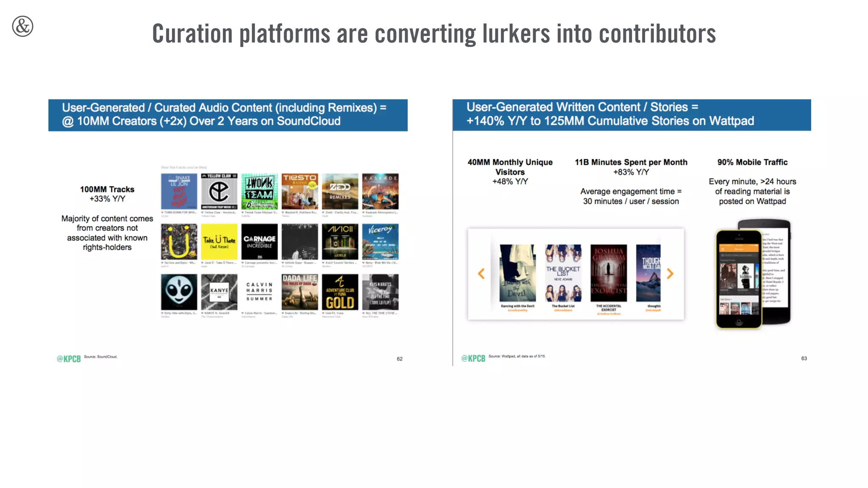Open Dancing with the Devil book cover

pos(517,273)
